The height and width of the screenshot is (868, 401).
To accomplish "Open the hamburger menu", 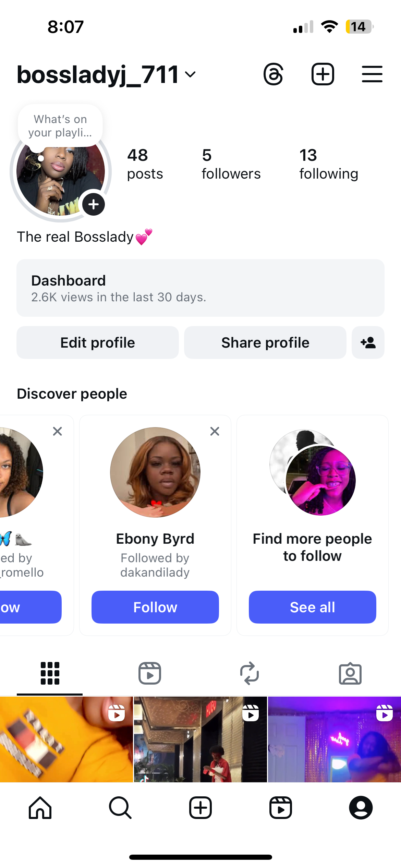I will 372,74.
